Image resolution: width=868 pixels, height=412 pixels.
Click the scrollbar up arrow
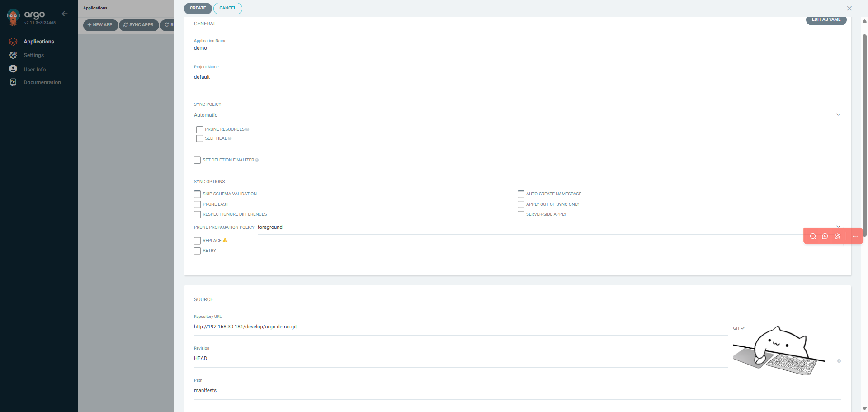click(x=864, y=21)
